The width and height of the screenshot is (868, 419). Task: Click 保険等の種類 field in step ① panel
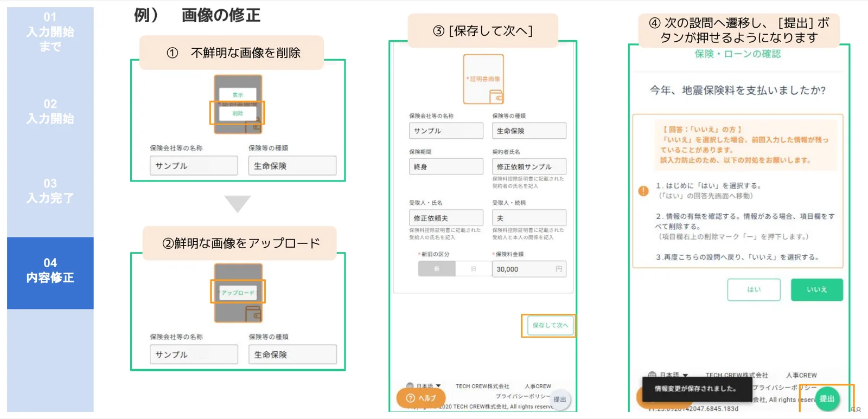click(292, 166)
